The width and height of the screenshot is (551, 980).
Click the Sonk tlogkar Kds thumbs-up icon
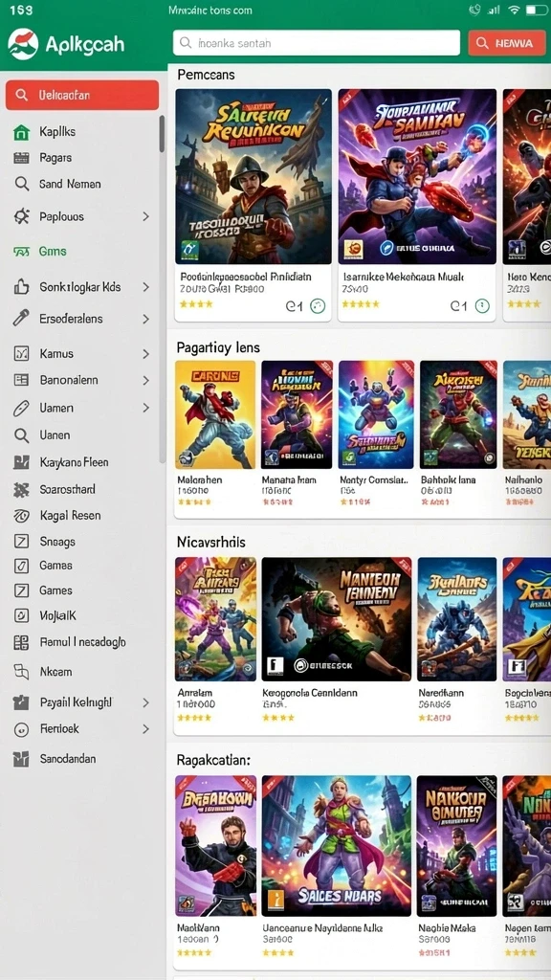(x=21, y=287)
